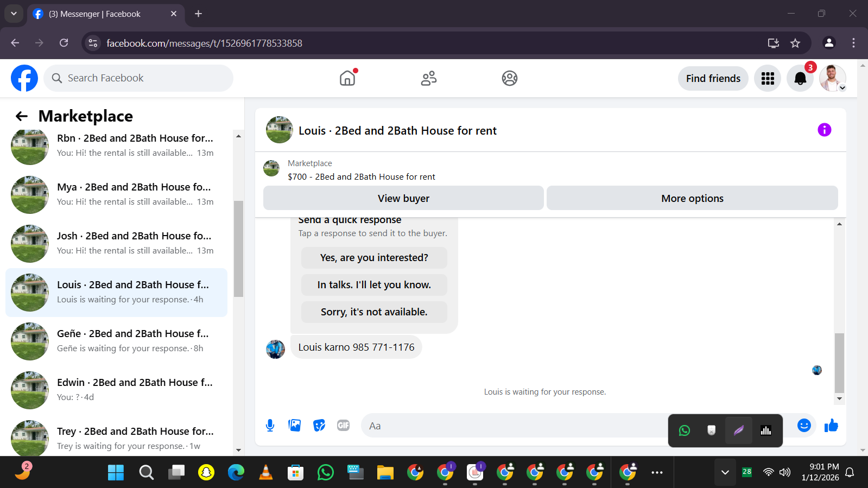Screen dimensions: 868x488
Task: Click conversation list scroll up arrow
Action: (238, 136)
